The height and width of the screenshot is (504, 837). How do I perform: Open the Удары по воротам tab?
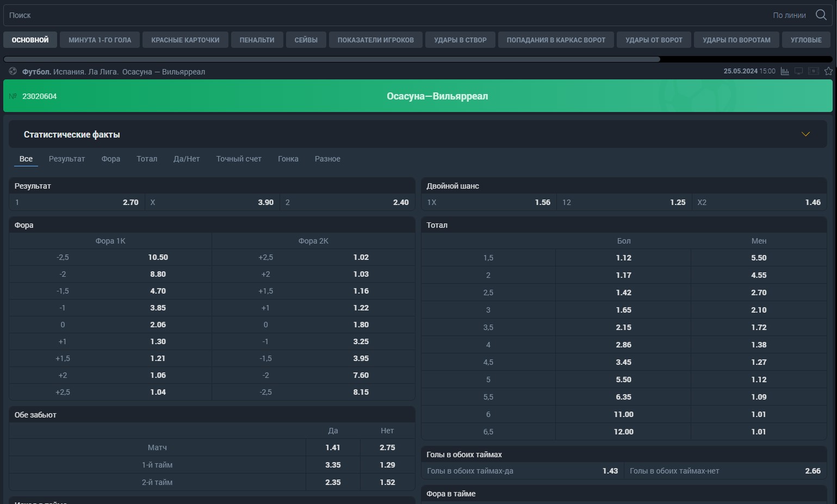click(x=736, y=40)
